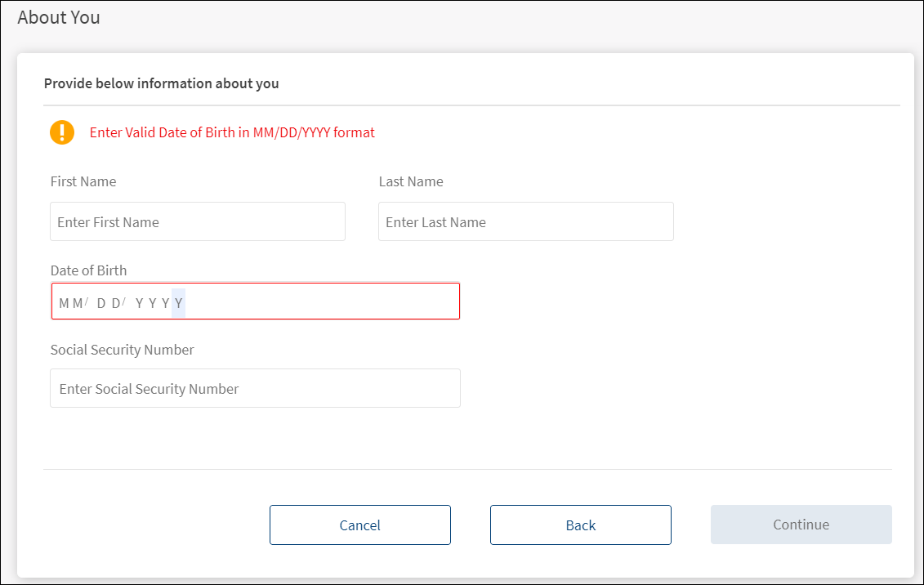Click the empty space inside the Date of Birth box
Viewport: 924px width, 585px height.
coord(327,302)
